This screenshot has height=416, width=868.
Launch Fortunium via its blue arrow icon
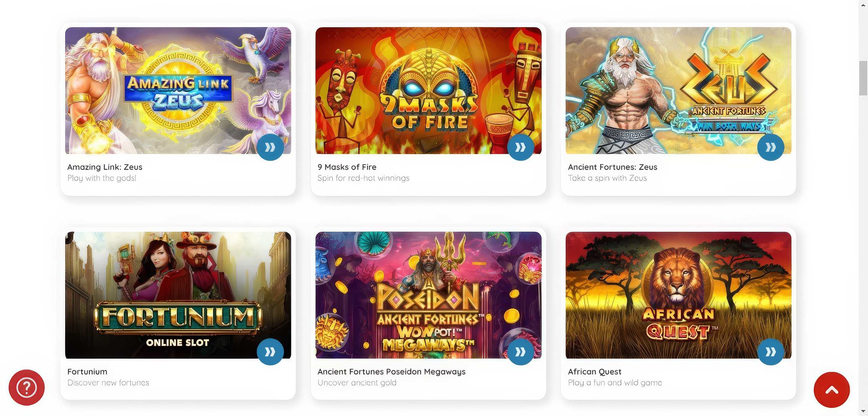coord(270,352)
